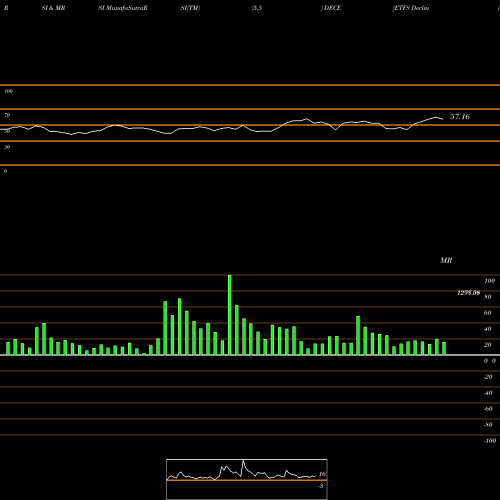Click the -60 label on MR axis
The width and height of the screenshot is (500, 500).
click(x=488, y=409)
